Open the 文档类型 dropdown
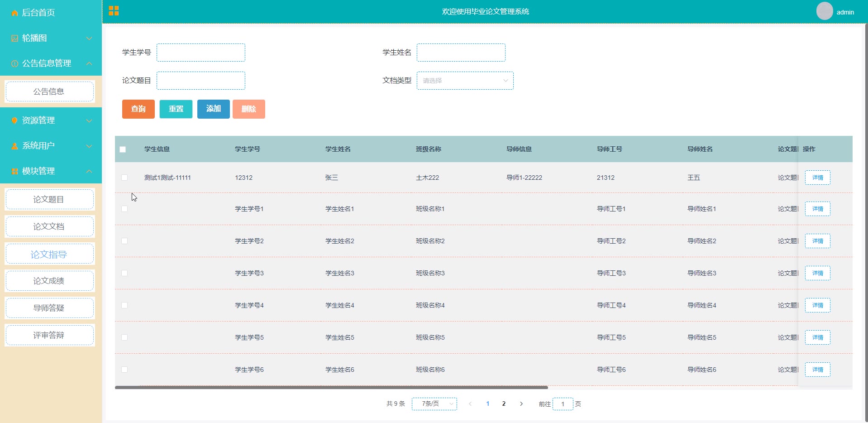Screen dimensions: 868x423 [x=465, y=81]
